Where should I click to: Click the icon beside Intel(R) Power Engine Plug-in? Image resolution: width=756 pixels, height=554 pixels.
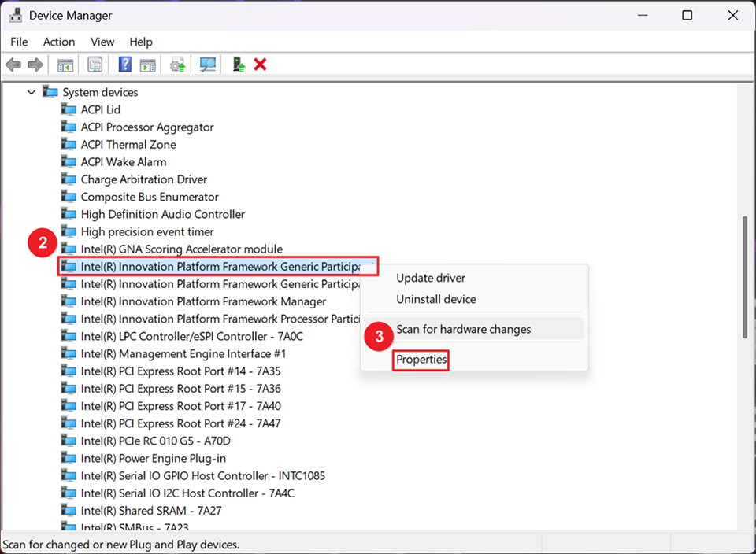69,458
